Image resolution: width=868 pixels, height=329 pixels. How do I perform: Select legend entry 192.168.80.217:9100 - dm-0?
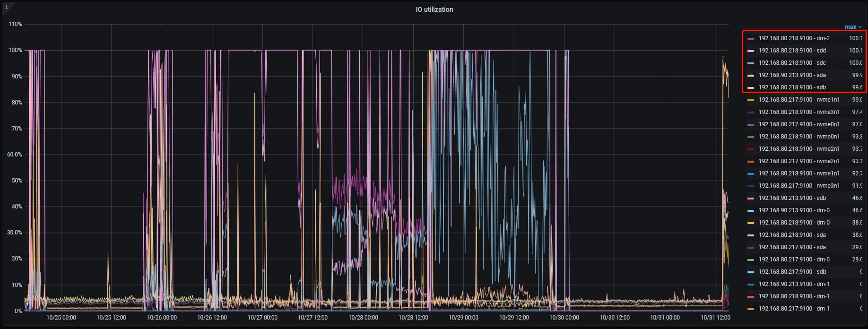point(794,260)
